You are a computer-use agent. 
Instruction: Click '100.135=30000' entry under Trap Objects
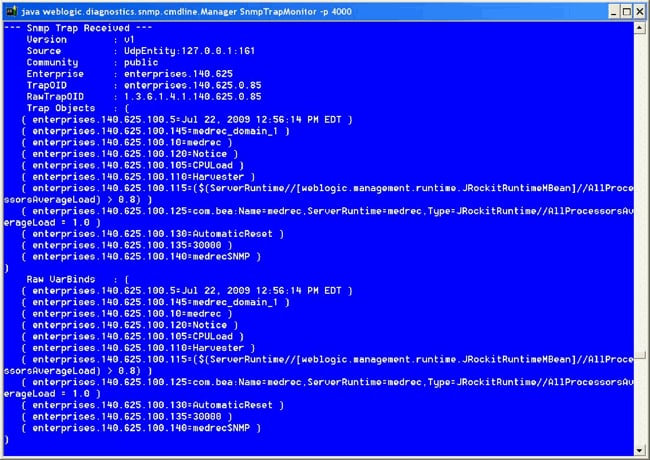pyautogui.click(x=127, y=245)
